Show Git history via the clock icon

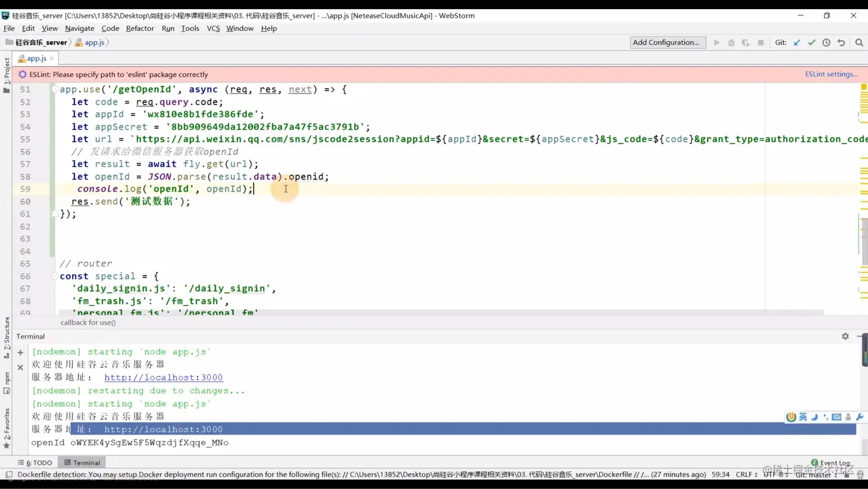(x=826, y=43)
